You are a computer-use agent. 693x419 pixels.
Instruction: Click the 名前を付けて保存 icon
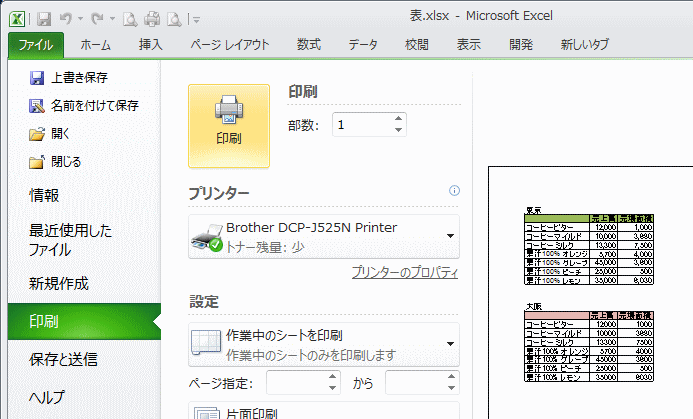(x=37, y=106)
